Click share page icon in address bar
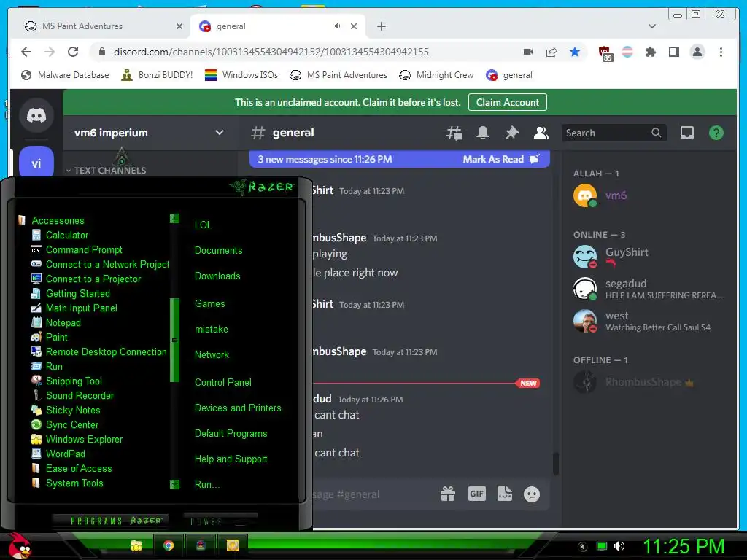This screenshot has height=560, width=747. coord(551,52)
